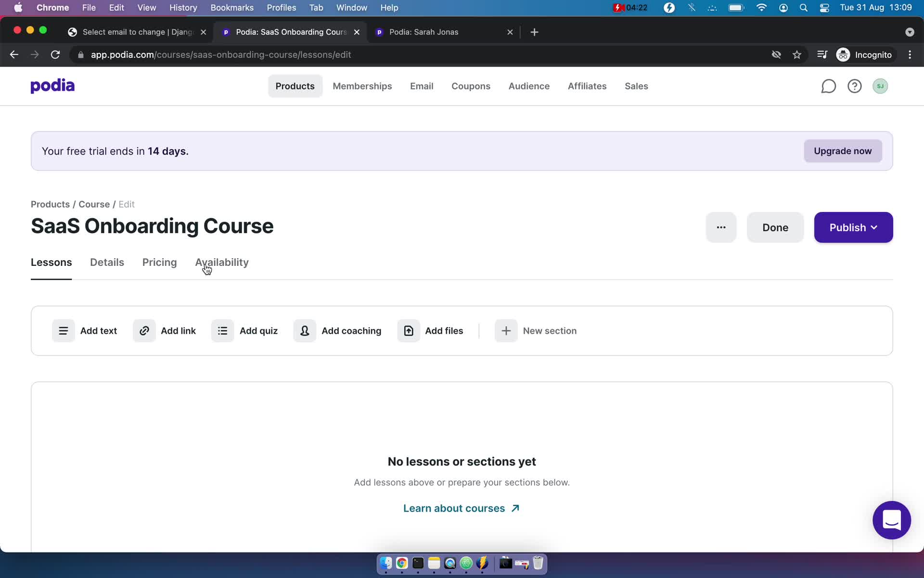Toggle the Lessons tab view
The width and height of the screenshot is (924, 578).
[51, 263]
